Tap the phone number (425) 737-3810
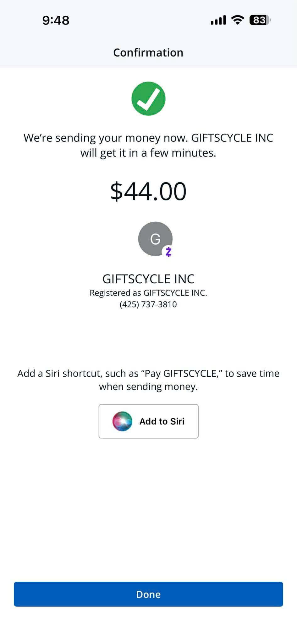This screenshot has height=644, width=297. [148, 304]
